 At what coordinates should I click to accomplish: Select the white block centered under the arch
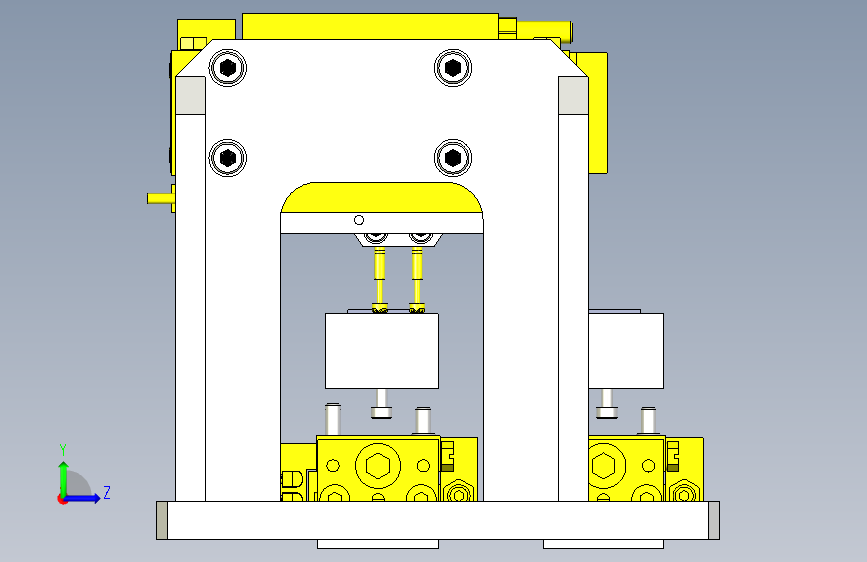(x=382, y=351)
